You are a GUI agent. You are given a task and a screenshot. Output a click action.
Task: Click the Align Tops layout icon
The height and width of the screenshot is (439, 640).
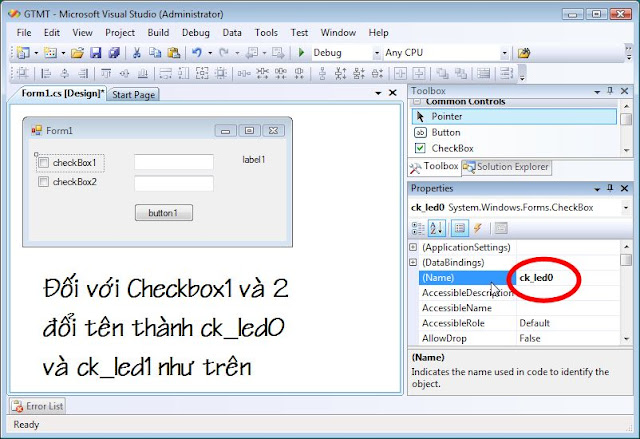(106, 73)
